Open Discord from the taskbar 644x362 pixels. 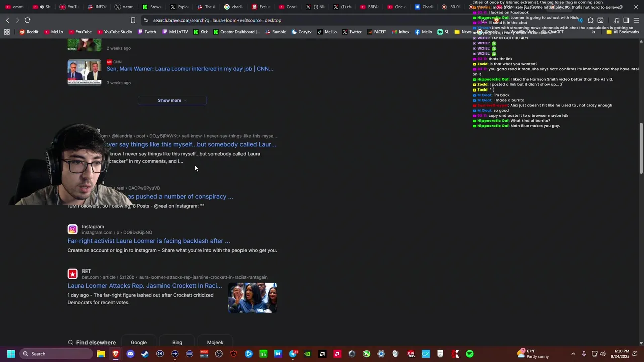130,354
